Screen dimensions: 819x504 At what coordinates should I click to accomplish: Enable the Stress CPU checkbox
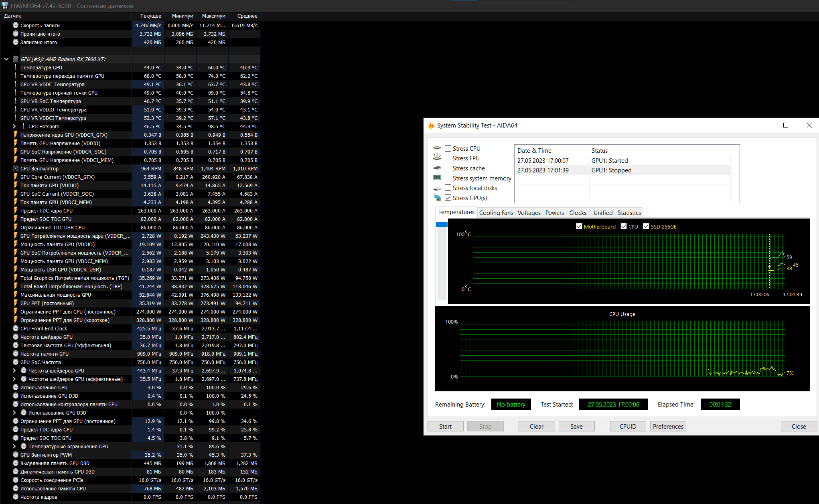448,149
